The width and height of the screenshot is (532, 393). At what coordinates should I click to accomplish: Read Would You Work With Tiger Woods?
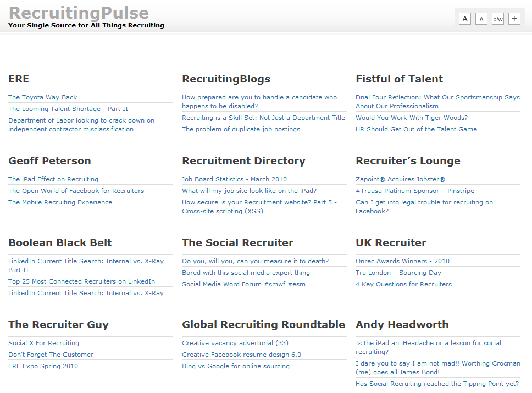click(412, 117)
